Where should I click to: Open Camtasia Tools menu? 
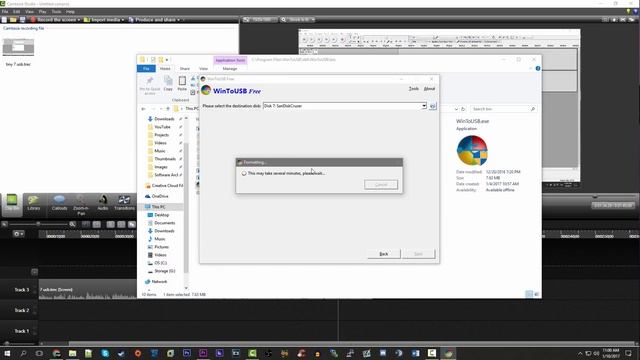coord(56,11)
